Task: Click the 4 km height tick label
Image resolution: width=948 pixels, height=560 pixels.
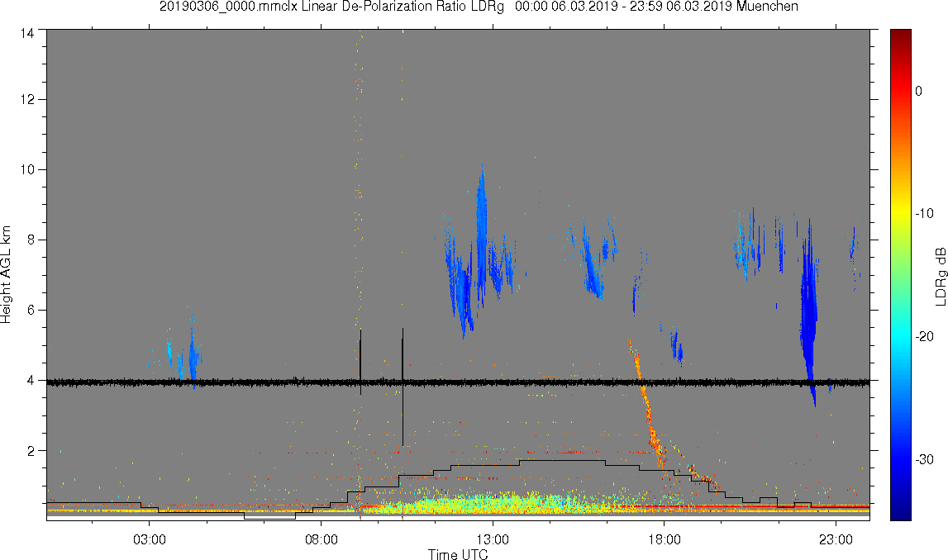Action: 31,381
